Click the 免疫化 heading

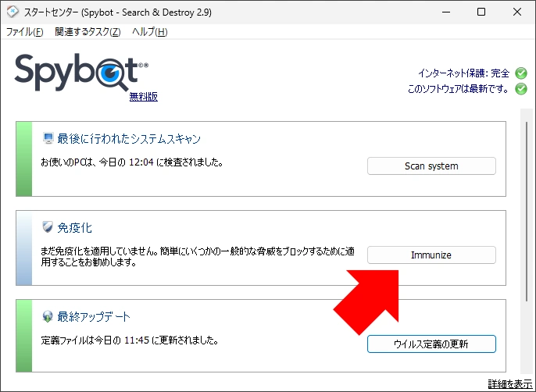coord(74,227)
